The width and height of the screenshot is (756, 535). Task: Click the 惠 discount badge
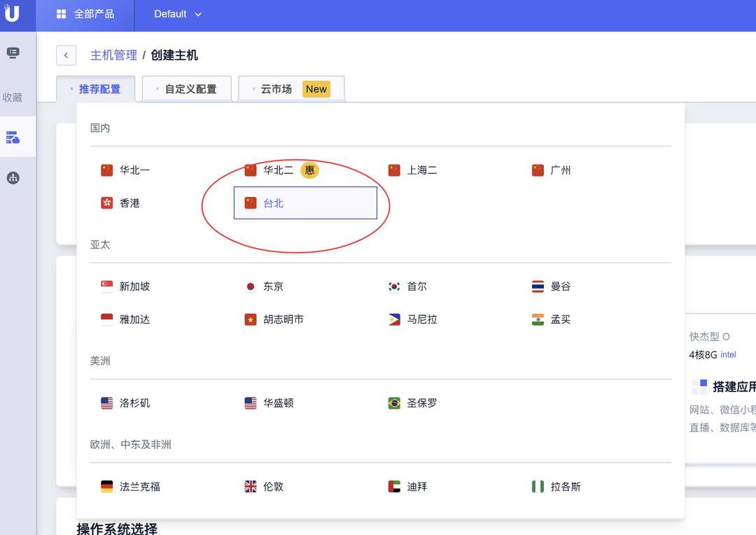(x=309, y=169)
